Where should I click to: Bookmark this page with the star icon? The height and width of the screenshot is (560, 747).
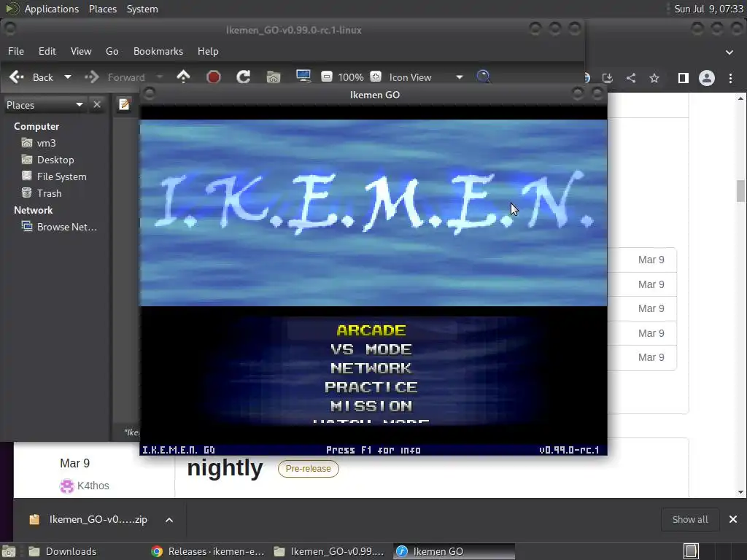pos(654,77)
